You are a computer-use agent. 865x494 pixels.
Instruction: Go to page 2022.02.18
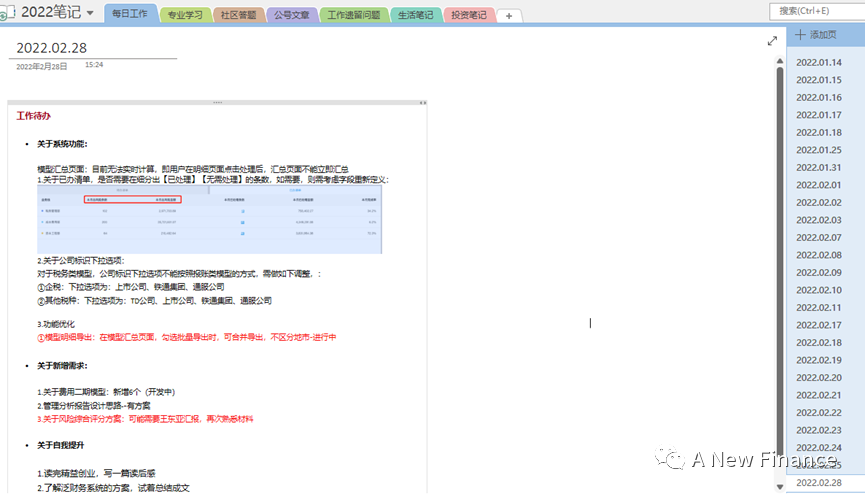(819, 343)
